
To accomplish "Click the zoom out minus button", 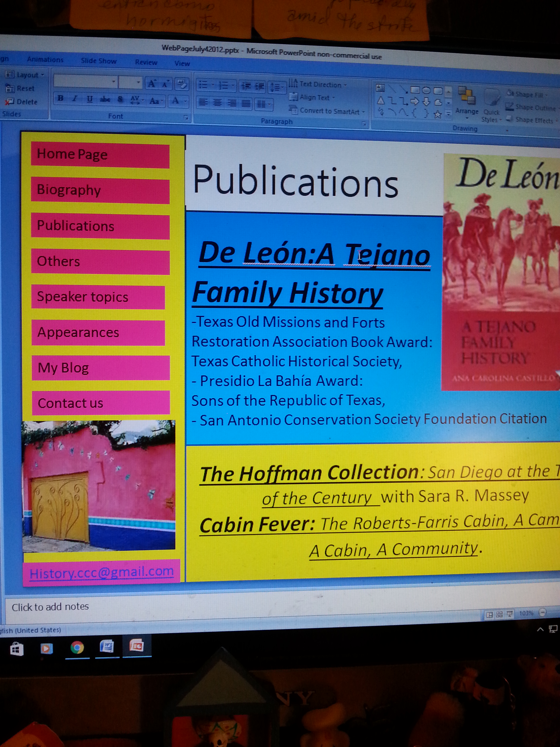I will [542, 612].
